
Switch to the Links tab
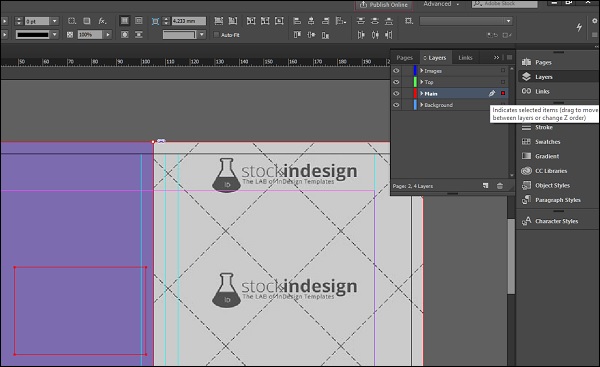(465, 57)
